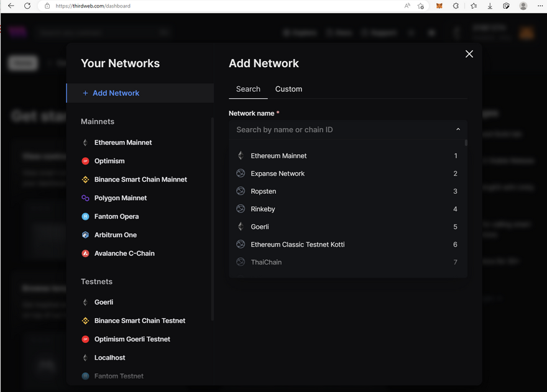Select the Add Network sidebar entry
Image resolution: width=547 pixels, height=392 pixels.
(140, 93)
